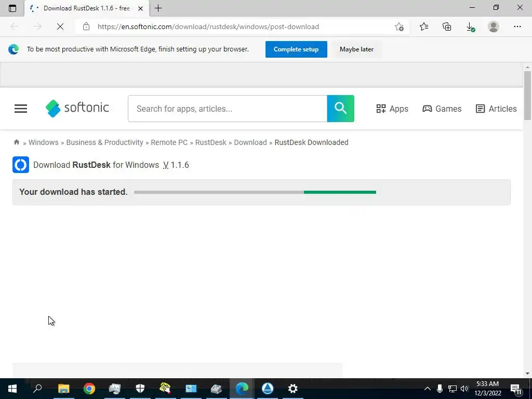The image size is (532, 399).
Task: Follow the Business & Productivity breadcrumb
Action: coord(104,142)
